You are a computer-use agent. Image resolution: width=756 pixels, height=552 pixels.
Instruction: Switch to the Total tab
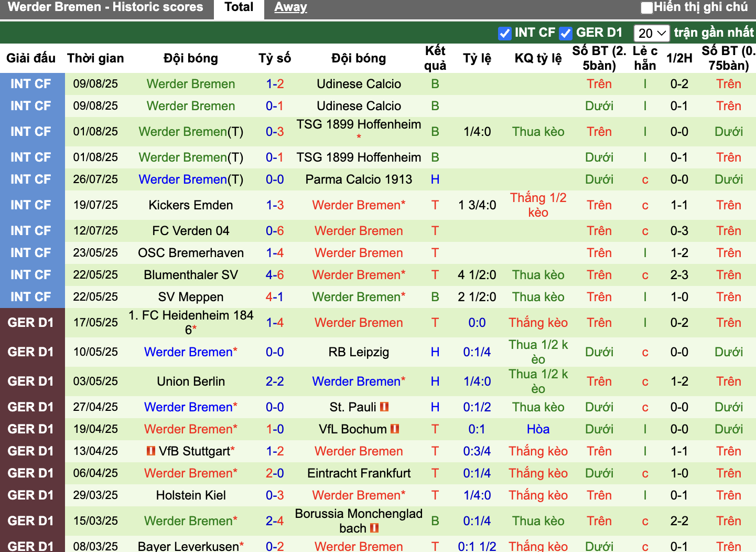(x=239, y=7)
